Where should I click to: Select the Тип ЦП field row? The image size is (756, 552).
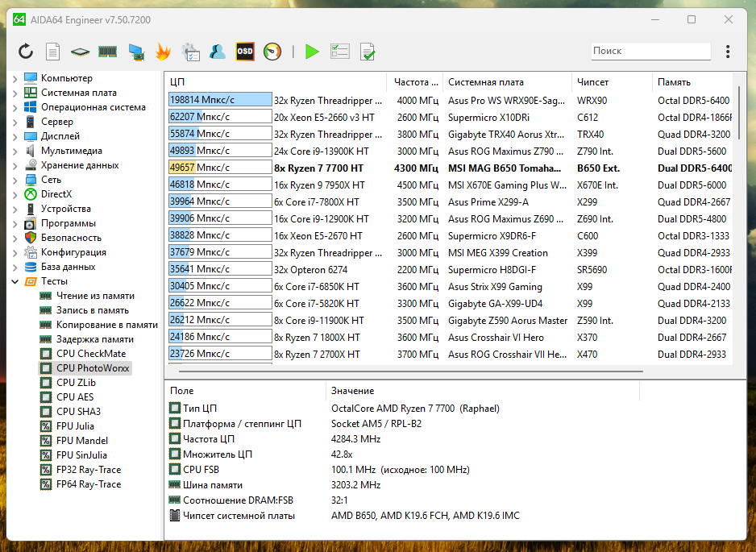click(404, 409)
